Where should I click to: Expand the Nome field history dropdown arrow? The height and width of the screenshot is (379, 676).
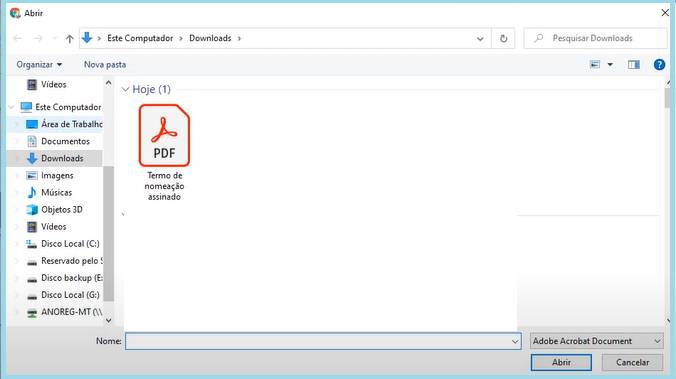[x=515, y=341]
